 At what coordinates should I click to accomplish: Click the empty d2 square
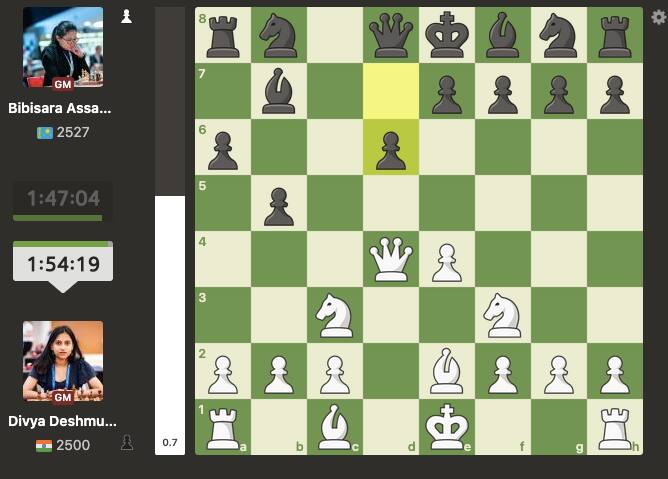(x=391, y=371)
